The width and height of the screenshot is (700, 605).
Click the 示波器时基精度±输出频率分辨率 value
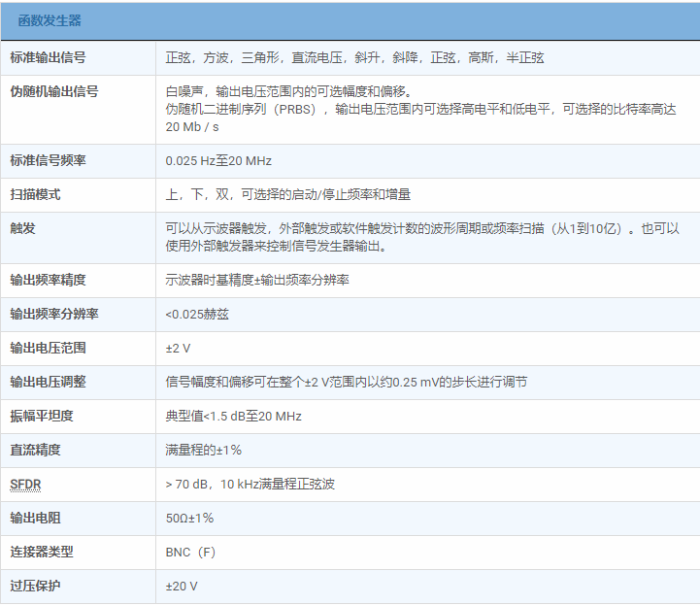point(257,280)
